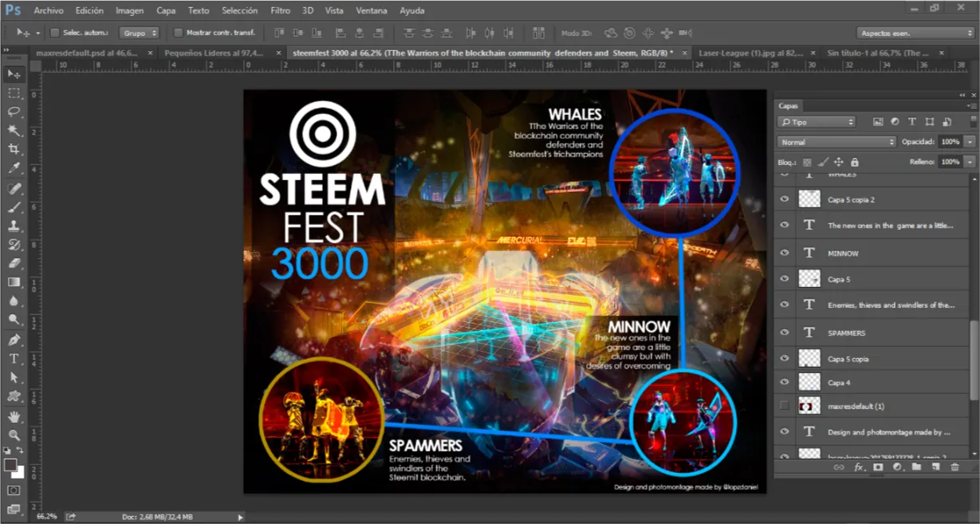Image resolution: width=980 pixels, height=524 pixels.
Task: Select the Magic Wand tool
Action: 14,131
